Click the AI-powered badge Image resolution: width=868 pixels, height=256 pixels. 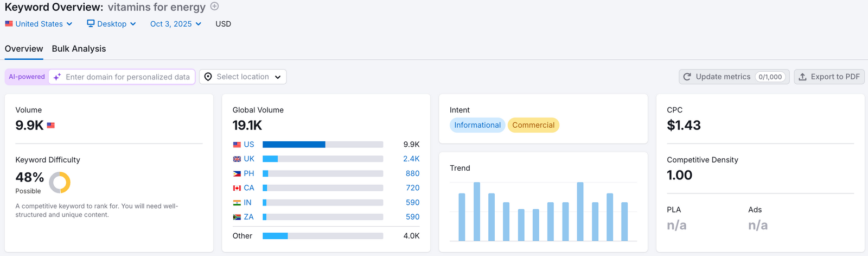click(x=27, y=77)
